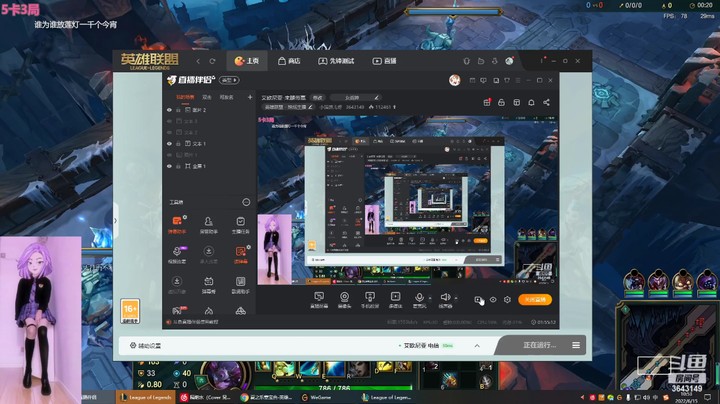720x404 pixels.
Task: Open 辅助设置 in League client footer
Action: 146,346
